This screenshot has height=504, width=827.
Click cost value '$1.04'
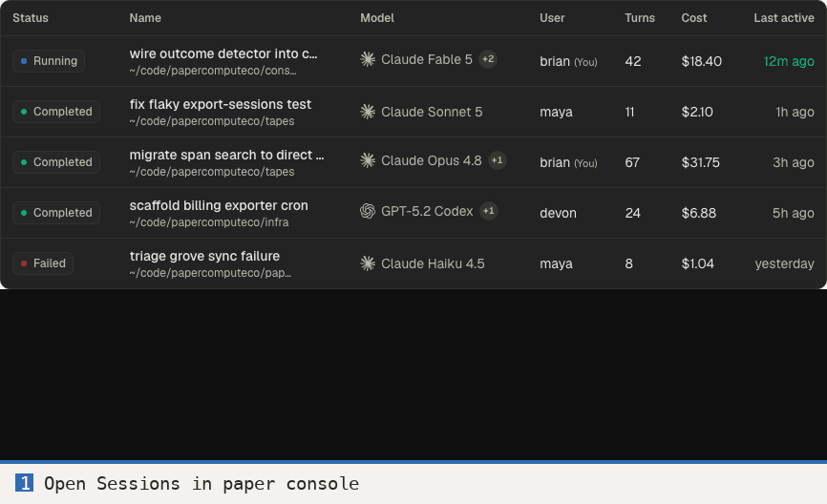[698, 263]
